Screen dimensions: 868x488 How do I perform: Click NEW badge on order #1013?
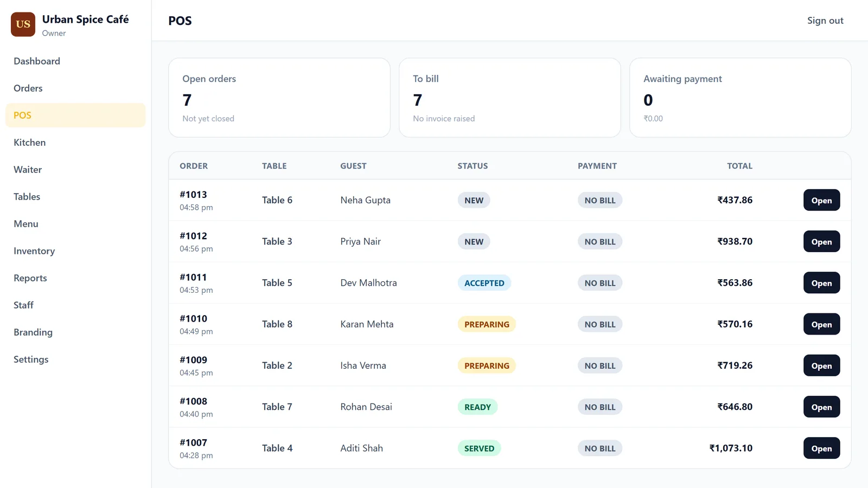click(474, 200)
